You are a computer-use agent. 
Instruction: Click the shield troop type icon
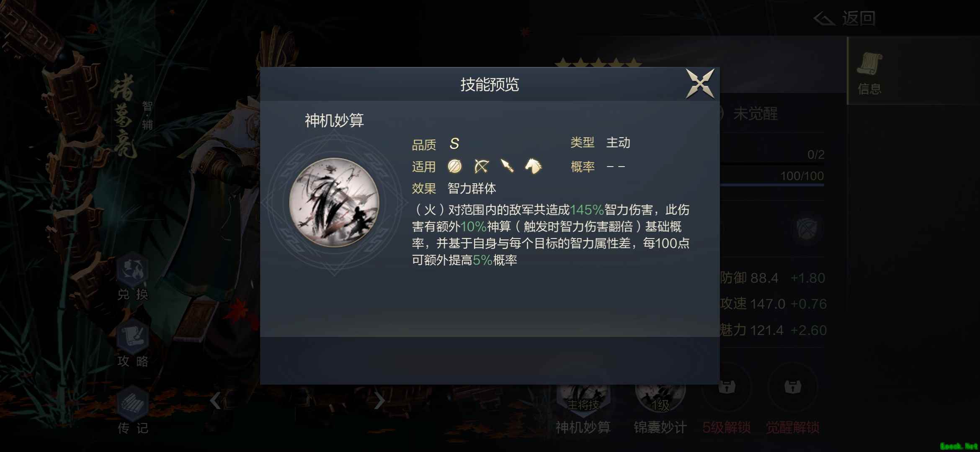tap(455, 166)
